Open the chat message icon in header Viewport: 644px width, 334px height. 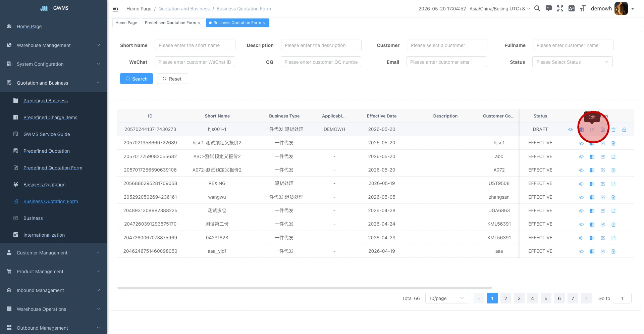[x=549, y=8]
